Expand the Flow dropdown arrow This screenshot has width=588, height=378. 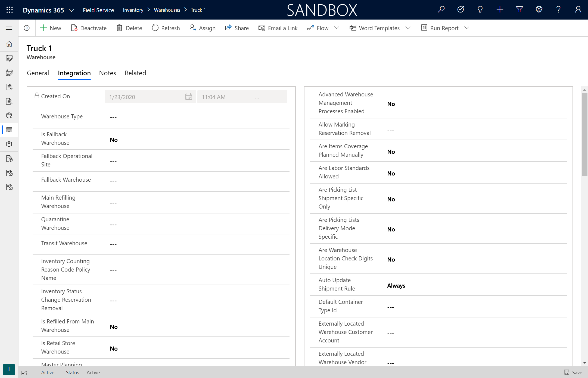[x=337, y=27]
